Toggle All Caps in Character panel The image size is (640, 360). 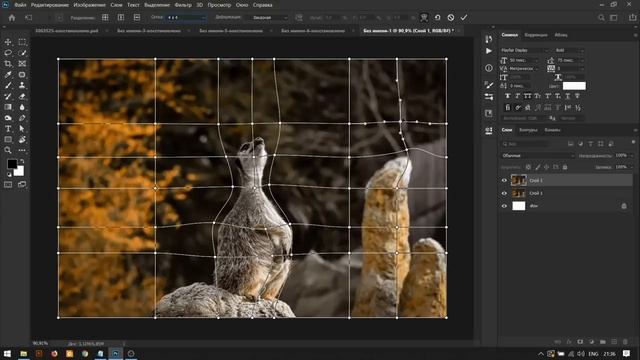click(527, 96)
